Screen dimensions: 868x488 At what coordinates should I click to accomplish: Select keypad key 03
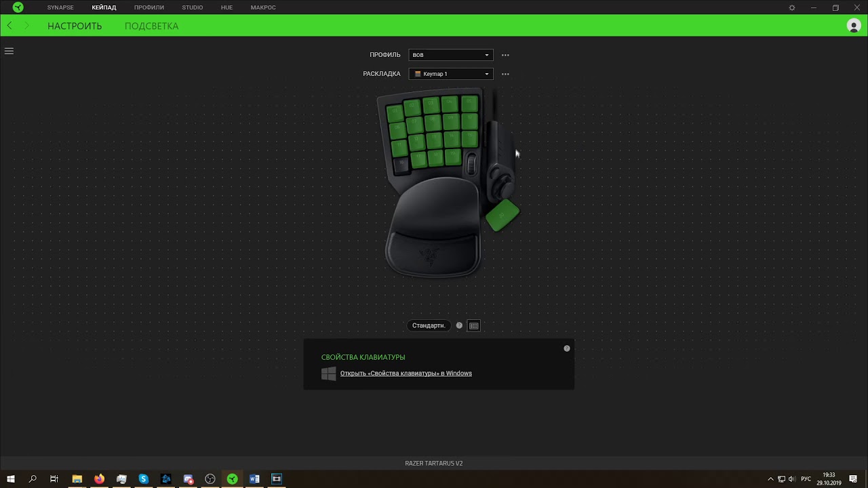(431, 105)
